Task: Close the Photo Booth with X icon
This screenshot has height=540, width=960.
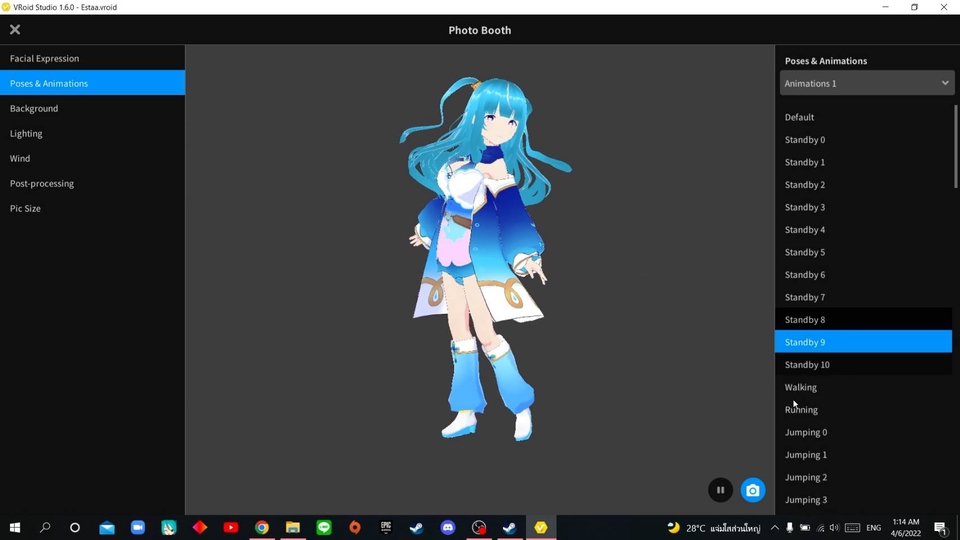Action: click(15, 29)
